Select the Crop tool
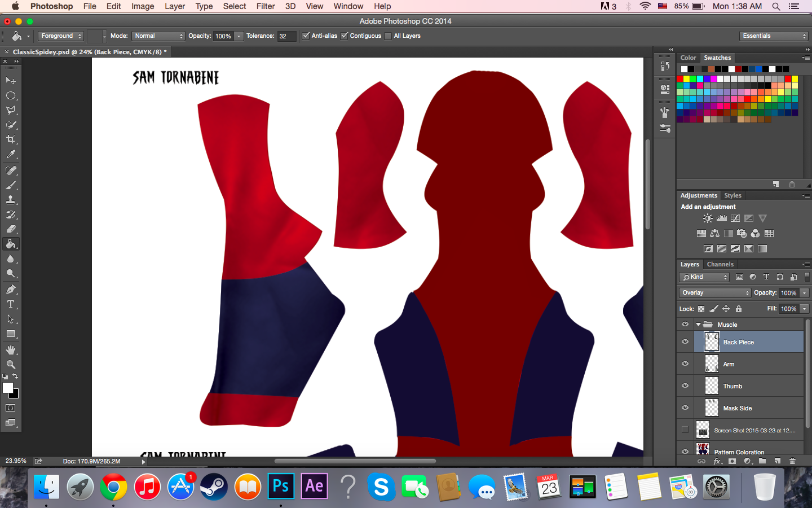The image size is (812, 508). [11, 139]
